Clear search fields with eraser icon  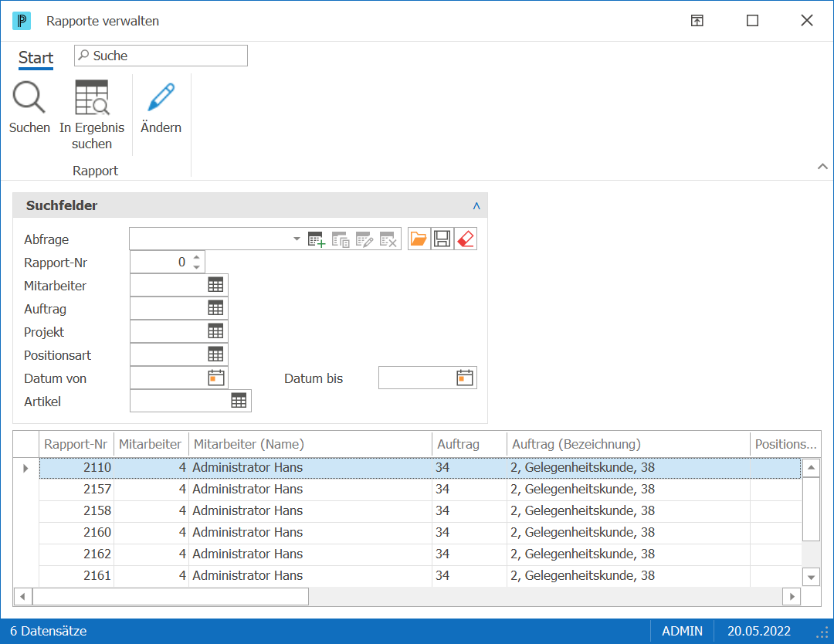coord(466,239)
